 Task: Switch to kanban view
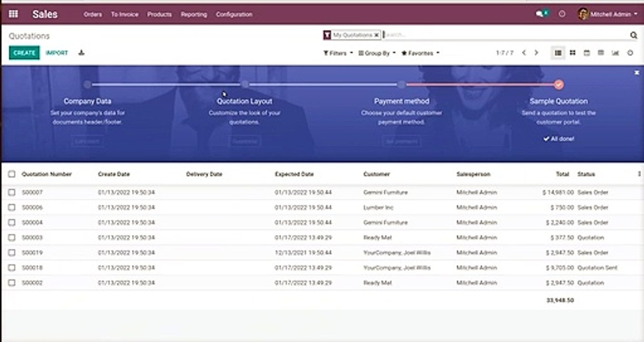point(573,53)
